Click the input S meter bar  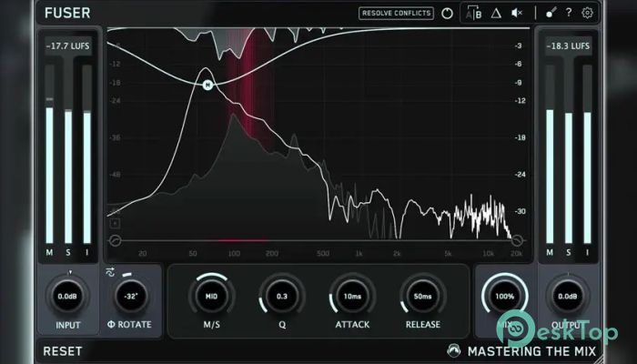[68, 155]
